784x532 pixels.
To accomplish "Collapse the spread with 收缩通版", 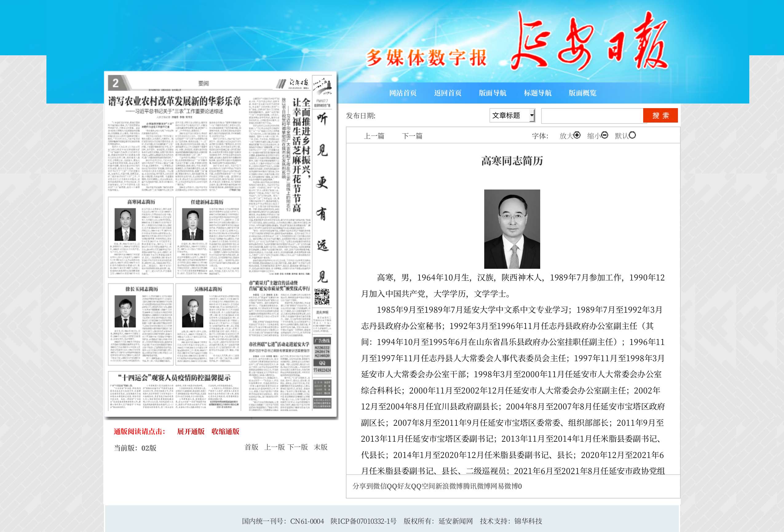I will pos(225,432).
